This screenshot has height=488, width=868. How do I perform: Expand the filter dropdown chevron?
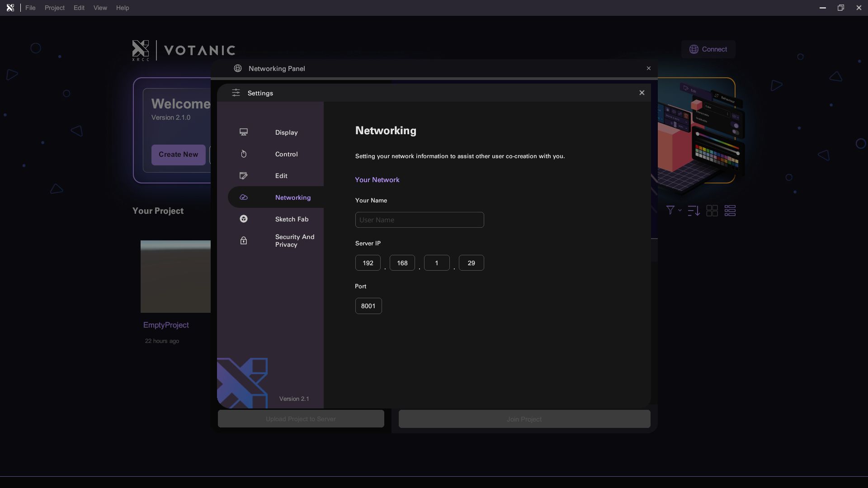pos(679,211)
